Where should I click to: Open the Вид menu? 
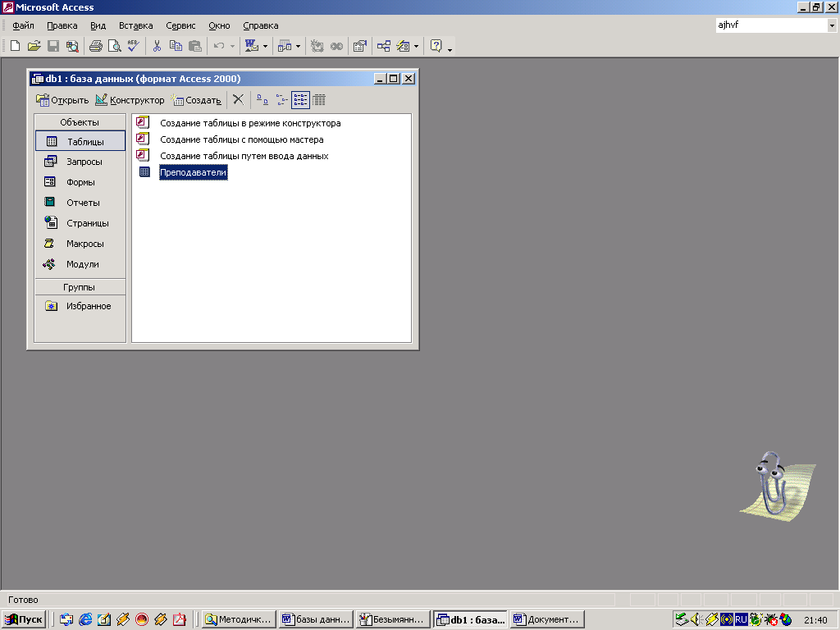tap(98, 25)
